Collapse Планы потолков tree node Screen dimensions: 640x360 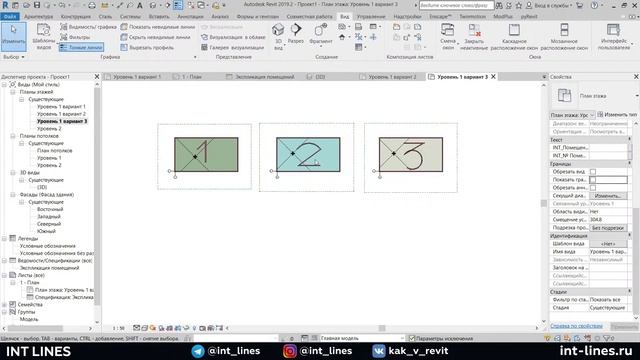pyautogui.click(x=13, y=136)
